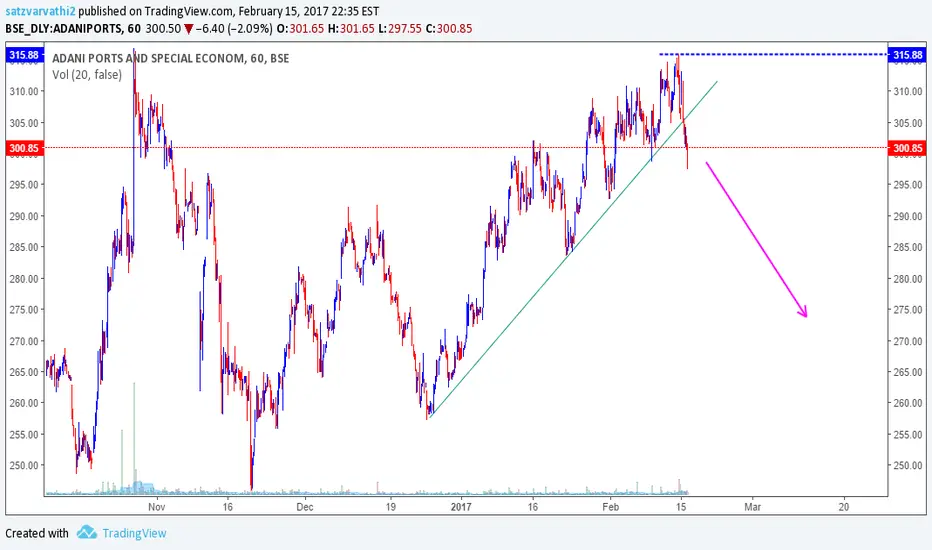Click the 'Feb' date label on the time axis
932x550 pixels.
[610, 507]
